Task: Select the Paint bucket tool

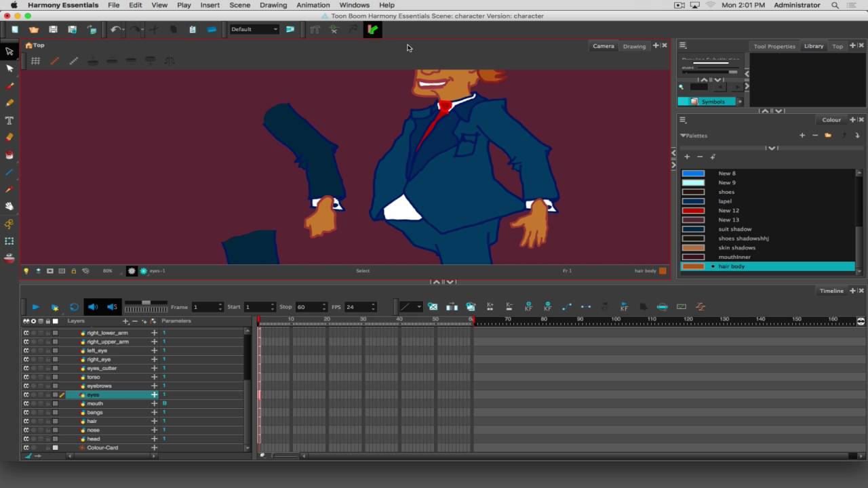Action: pos(9,155)
